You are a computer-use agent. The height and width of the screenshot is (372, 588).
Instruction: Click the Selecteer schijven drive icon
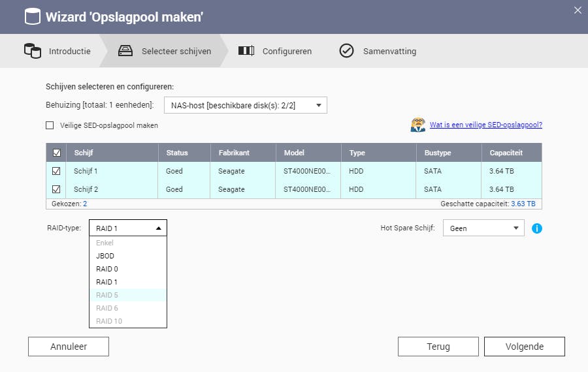tap(125, 51)
